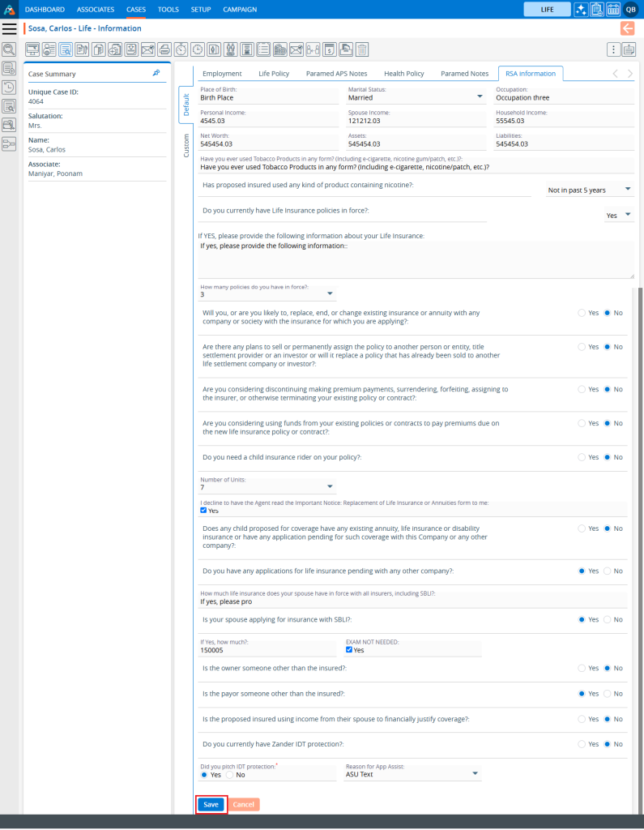Pin the Case Summary panel
The height and width of the screenshot is (830, 644).
pos(156,73)
